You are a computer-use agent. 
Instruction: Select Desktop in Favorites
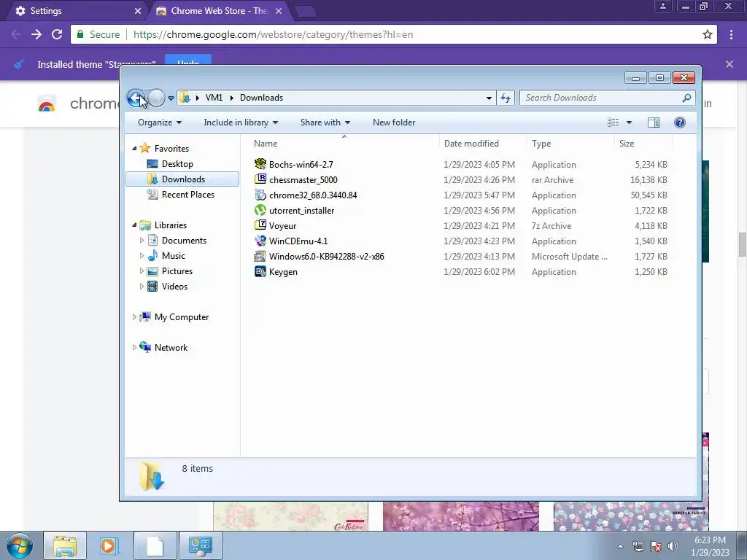pyautogui.click(x=177, y=164)
